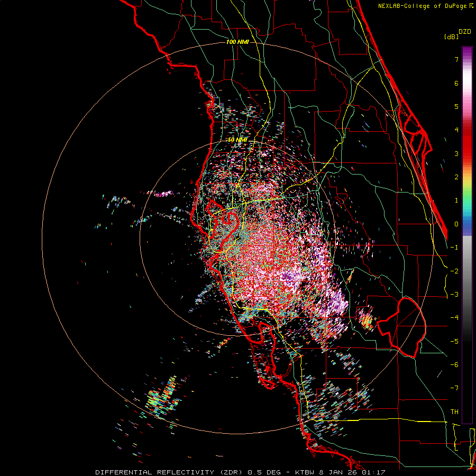Click the KTBW radar site identifier
Screen dimensions: 476x476
click(305, 472)
